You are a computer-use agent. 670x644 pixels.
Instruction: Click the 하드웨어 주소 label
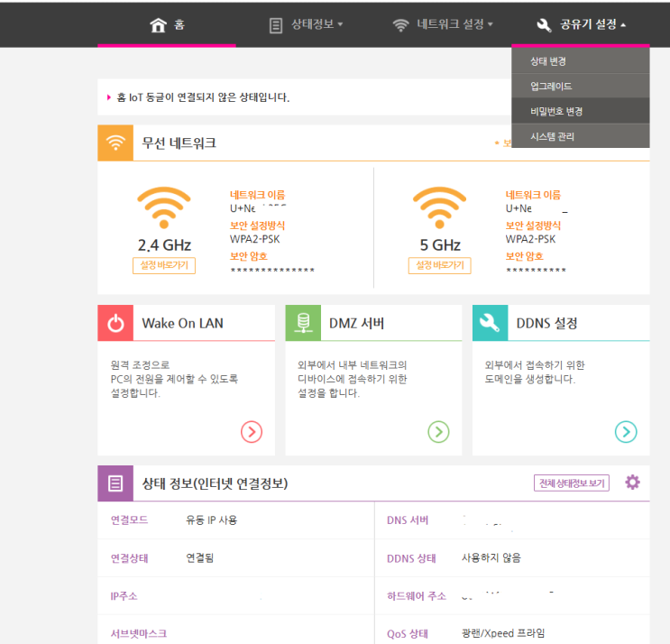pos(417,596)
